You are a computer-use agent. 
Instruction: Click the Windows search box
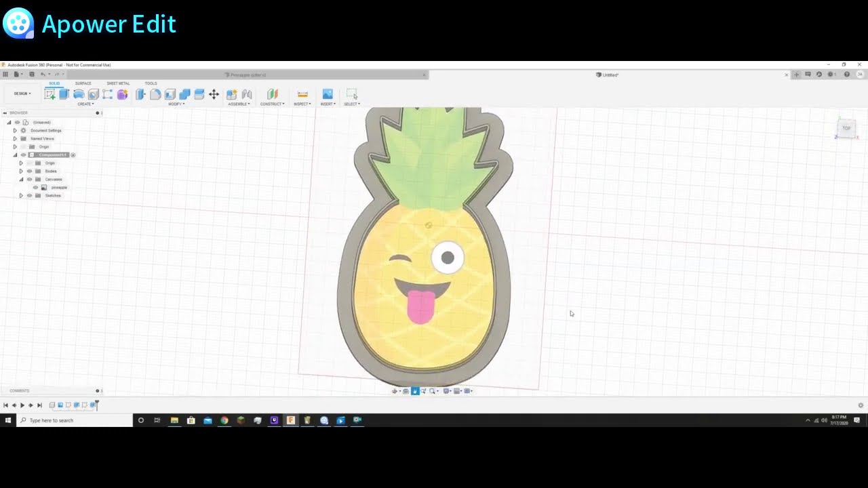pos(75,420)
